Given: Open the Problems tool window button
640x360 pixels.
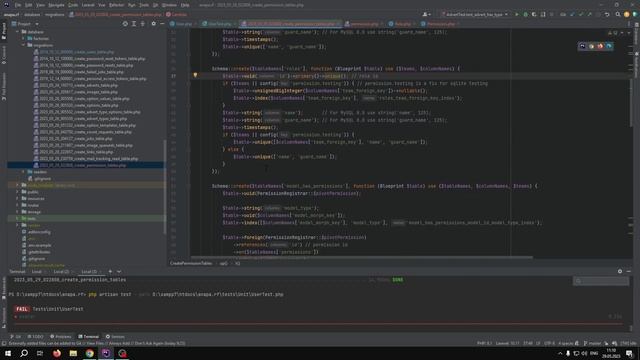Looking at the screenshot, I should (61, 337).
